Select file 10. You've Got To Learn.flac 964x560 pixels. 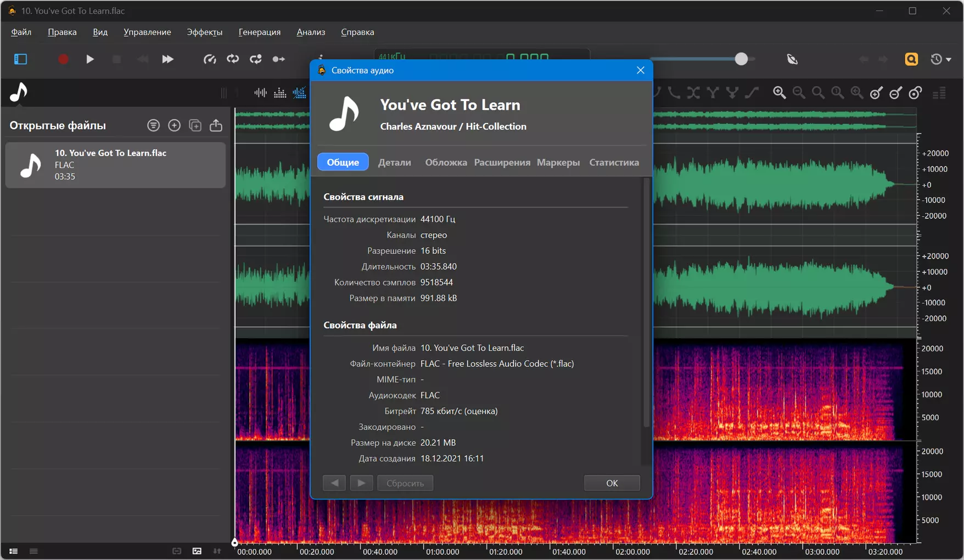point(116,165)
